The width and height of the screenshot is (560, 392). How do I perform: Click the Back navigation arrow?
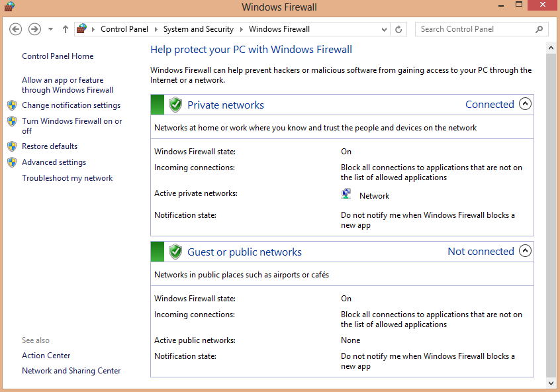click(x=15, y=29)
